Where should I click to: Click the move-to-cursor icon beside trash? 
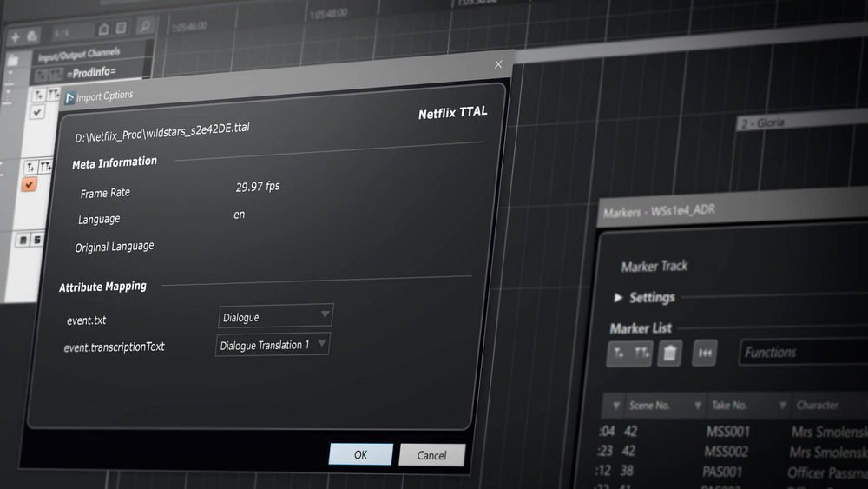pyautogui.click(x=706, y=353)
